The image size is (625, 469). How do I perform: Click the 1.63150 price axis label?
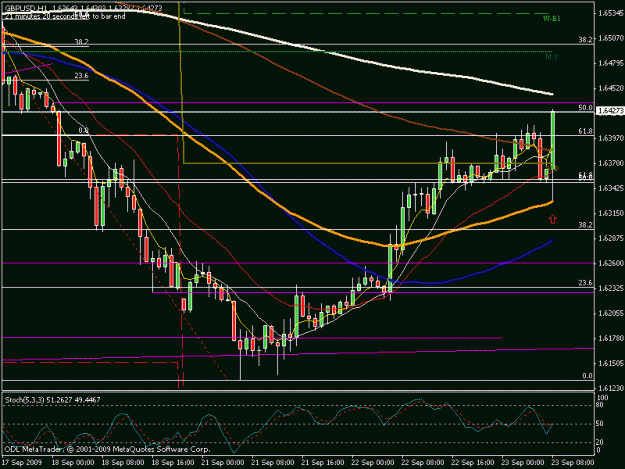click(x=610, y=213)
